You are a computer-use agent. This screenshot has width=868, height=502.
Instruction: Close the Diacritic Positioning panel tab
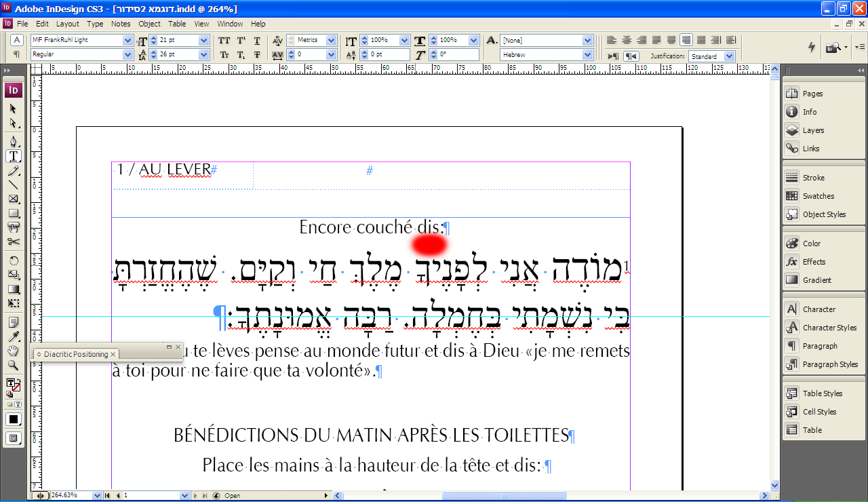tap(113, 354)
